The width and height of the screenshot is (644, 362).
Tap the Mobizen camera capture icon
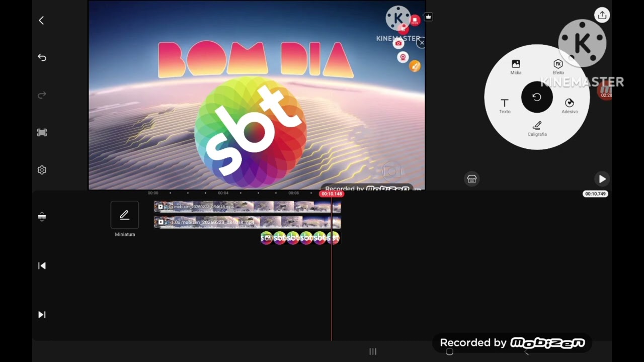tap(398, 43)
